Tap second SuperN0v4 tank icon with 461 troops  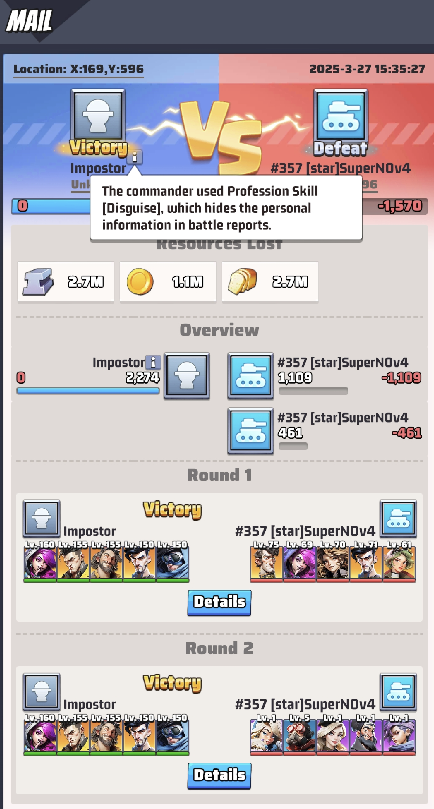(250, 431)
